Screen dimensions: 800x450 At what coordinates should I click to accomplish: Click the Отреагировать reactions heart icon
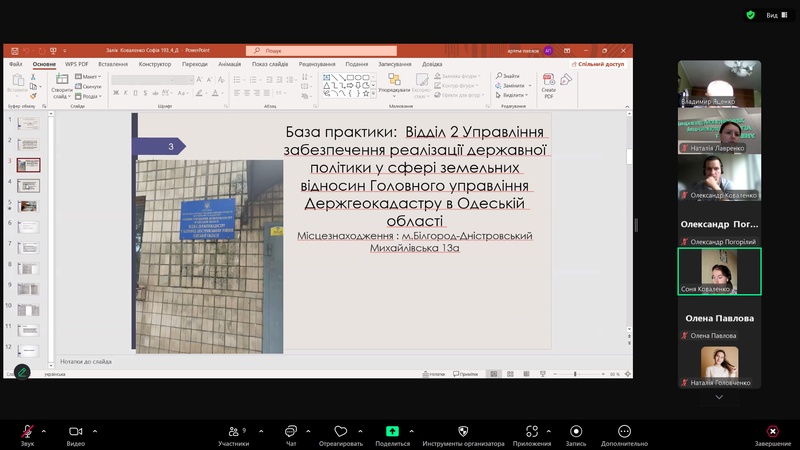click(x=341, y=431)
